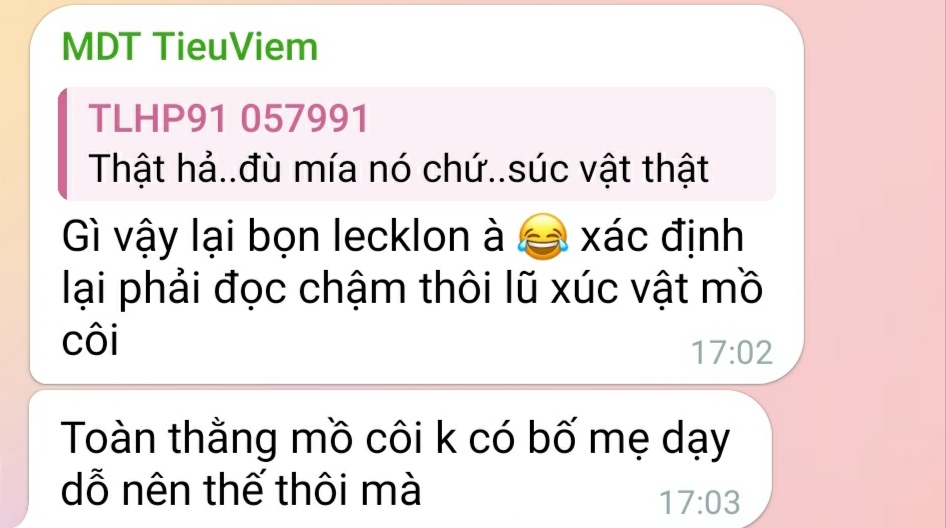Viewport: 946px width, 528px height.
Task: Click the words "xúc vật mồ" in the first message
Action: click(657, 289)
